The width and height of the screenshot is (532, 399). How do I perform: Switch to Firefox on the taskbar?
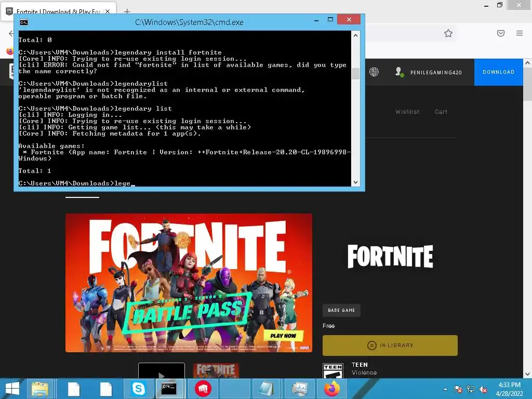point(332,389)
